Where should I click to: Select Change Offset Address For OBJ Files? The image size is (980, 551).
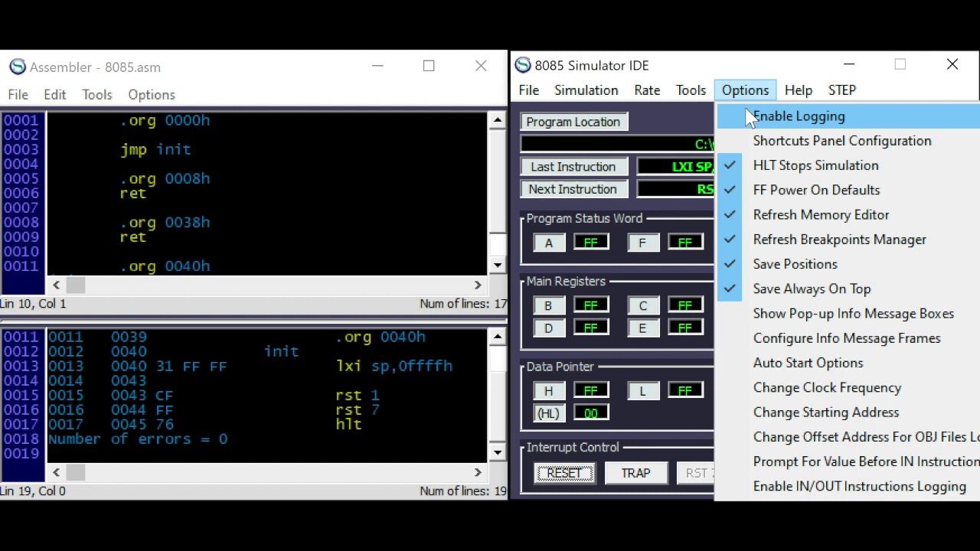[x=848, y=437]
